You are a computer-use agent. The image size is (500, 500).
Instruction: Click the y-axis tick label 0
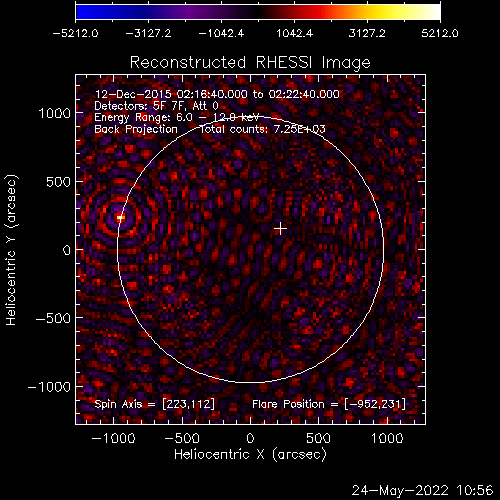point(67,250)
